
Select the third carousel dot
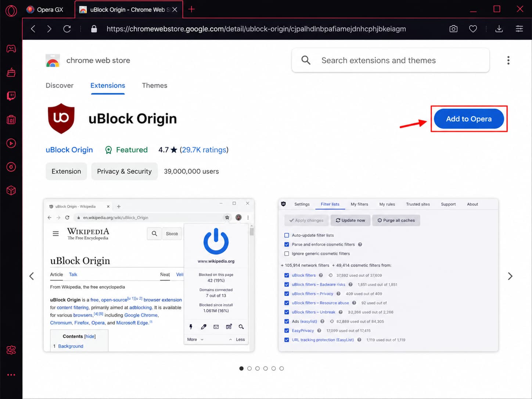pos(258,369)
